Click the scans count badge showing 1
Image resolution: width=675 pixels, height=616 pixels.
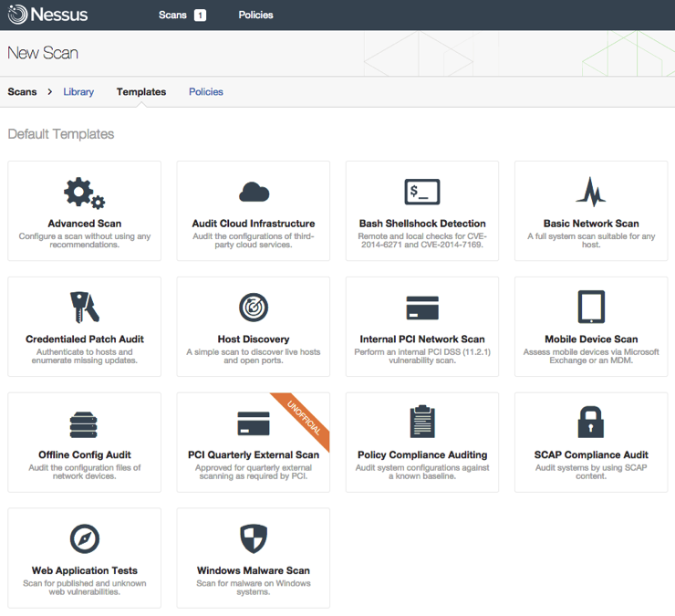(200, 16)
